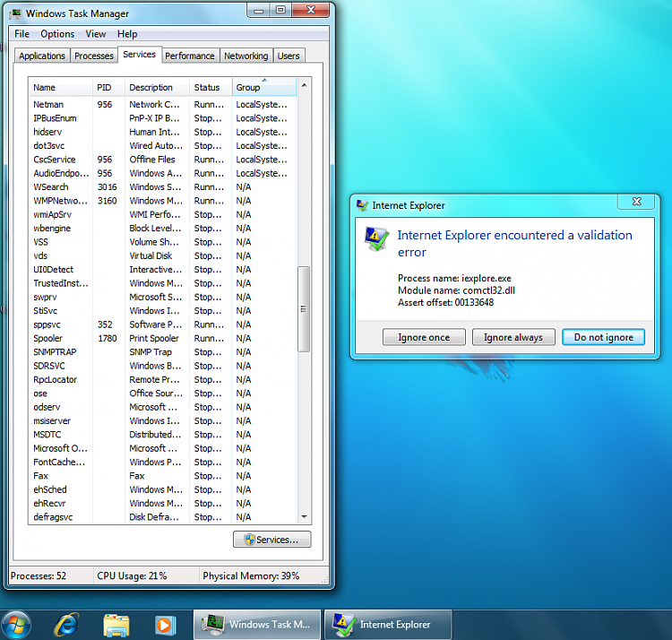Image resolution: width=672 pixels, height=640 pixels.
Task: Select the dot3svc service
Action: point(163,146)
